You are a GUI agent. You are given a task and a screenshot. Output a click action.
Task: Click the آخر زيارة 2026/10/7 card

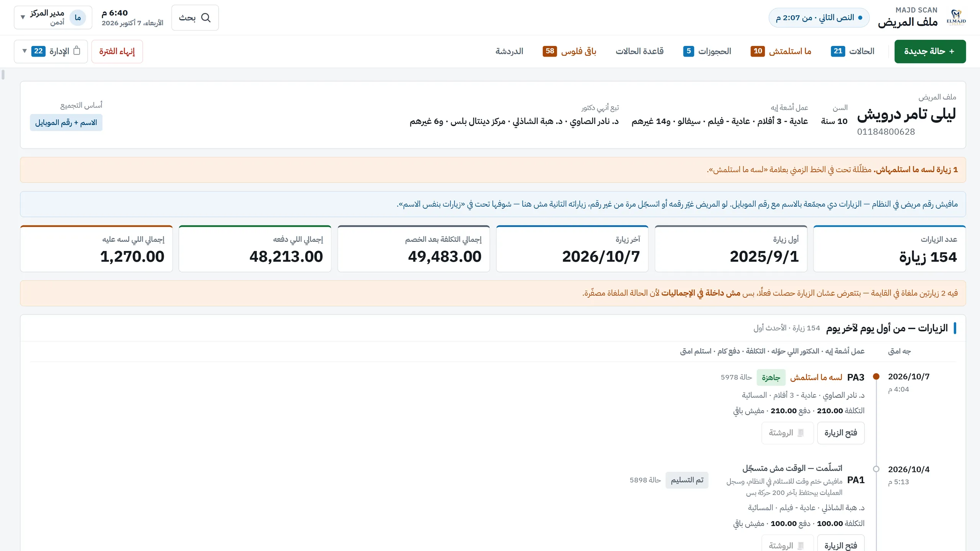point(572,249)
